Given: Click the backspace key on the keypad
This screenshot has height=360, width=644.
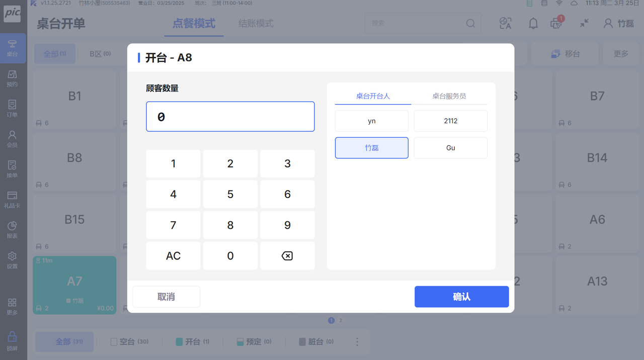Looking at the screenshot, I should coord(287,256).
